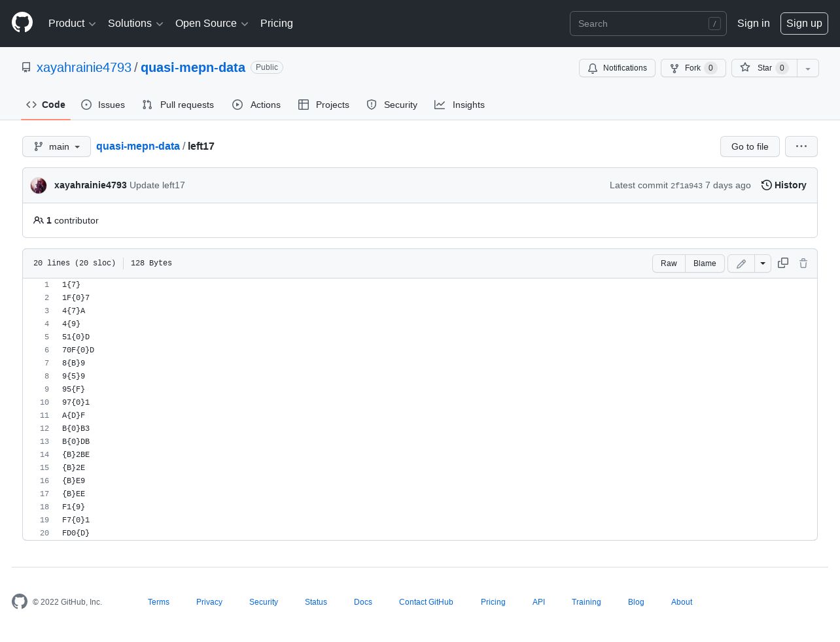The width and height of the screenshot is (840, 642).
Task: Open footer Security link
Action: tap(264, 602)
